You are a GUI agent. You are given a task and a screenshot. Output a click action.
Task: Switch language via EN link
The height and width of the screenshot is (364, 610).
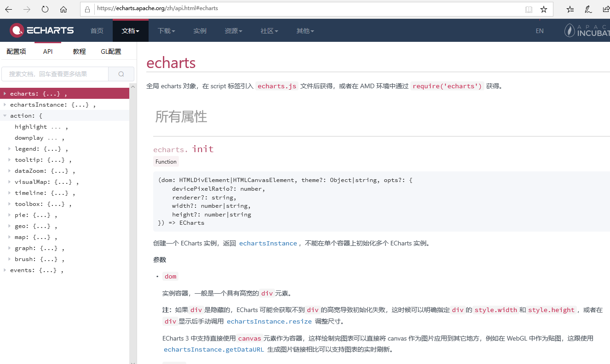[540, 31]
